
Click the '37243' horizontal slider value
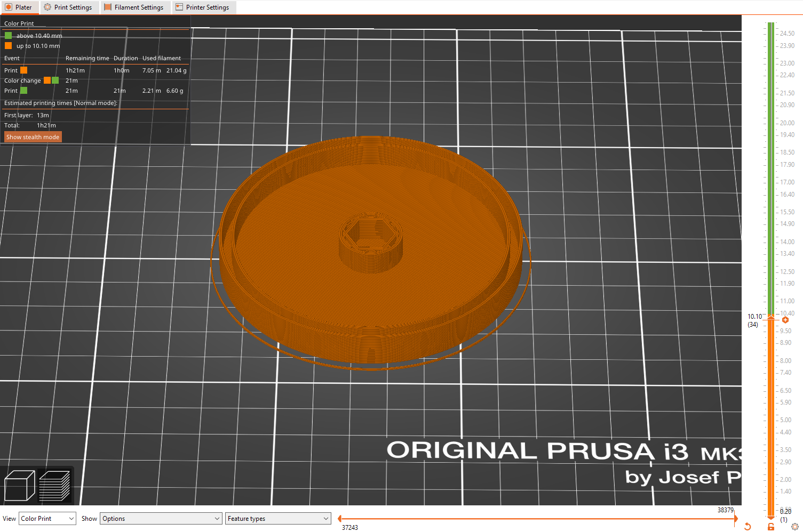coord(350,528)
